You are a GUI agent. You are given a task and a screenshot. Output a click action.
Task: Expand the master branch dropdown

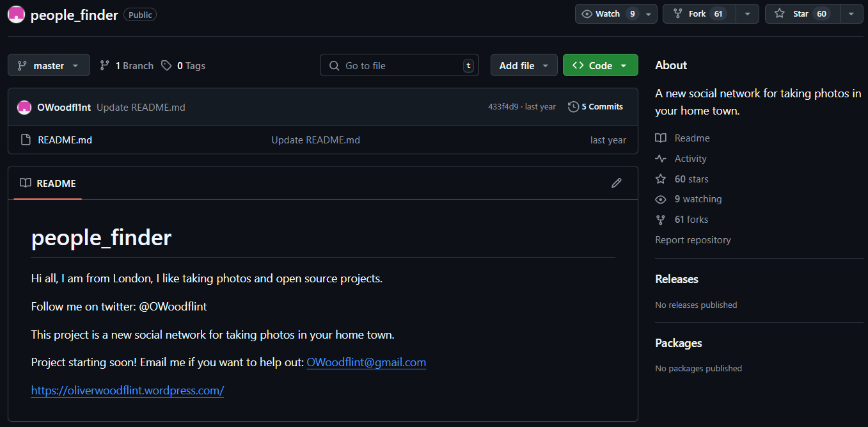tap(49, 65)
